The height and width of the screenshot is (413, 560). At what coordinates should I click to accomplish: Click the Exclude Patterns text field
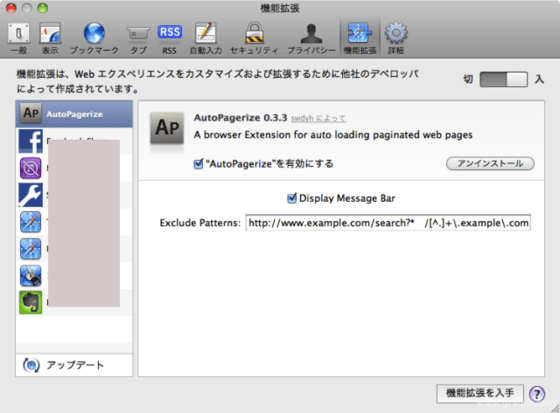(388, 223)
